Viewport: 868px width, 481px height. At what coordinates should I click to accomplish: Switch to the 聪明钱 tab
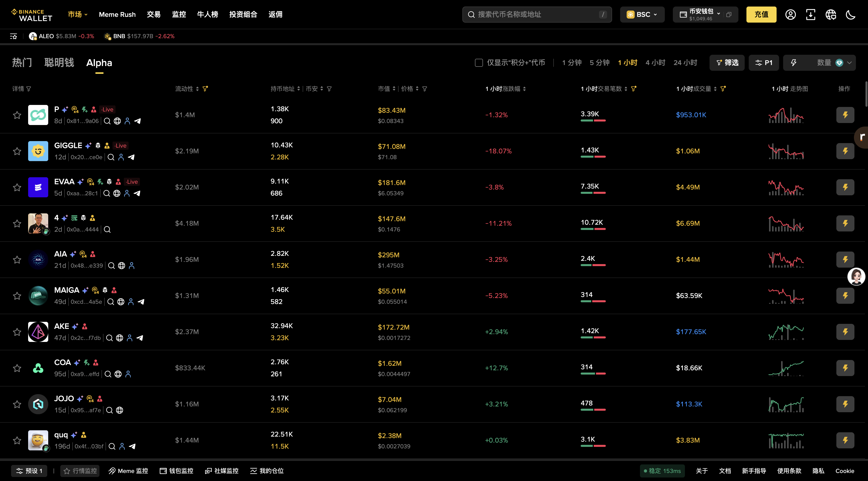[x=59, y=63]
